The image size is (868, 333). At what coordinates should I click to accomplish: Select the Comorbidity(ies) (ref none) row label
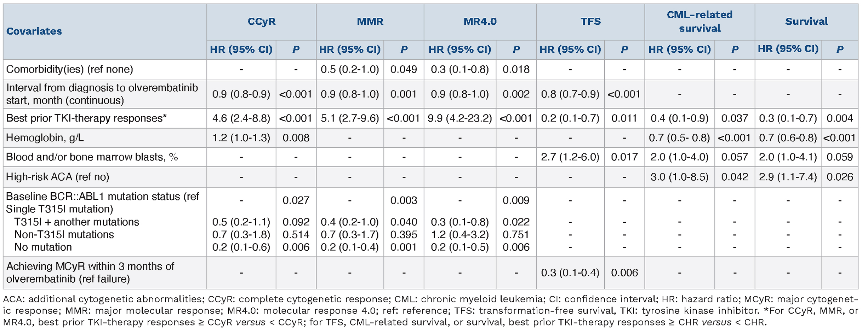(x=70, y=69)
